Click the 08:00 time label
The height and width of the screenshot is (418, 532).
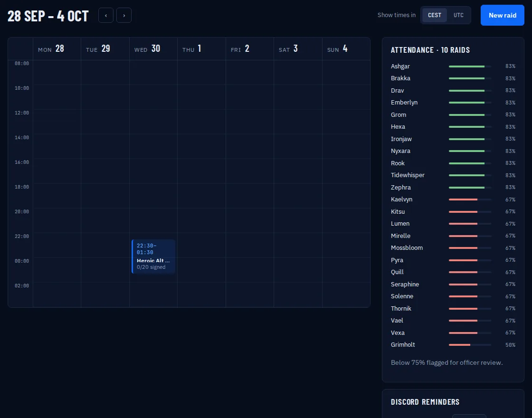[x=22, y=64]
